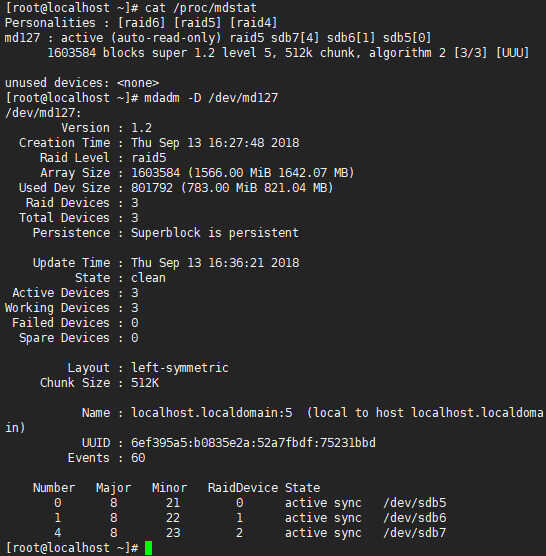Screen dimensions: 546x556
Task: Click the '512K' Chunk Size value
Action: [145, 383]
